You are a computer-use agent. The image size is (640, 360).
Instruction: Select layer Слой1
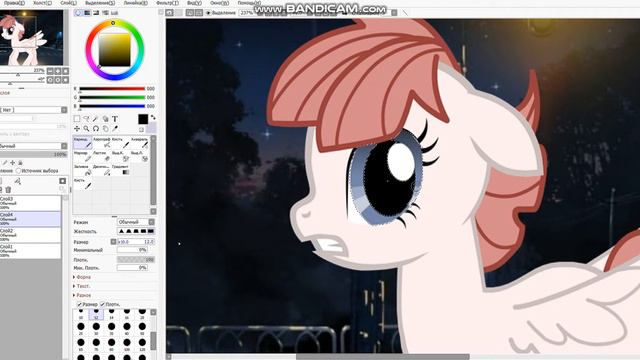pos(30,251)
